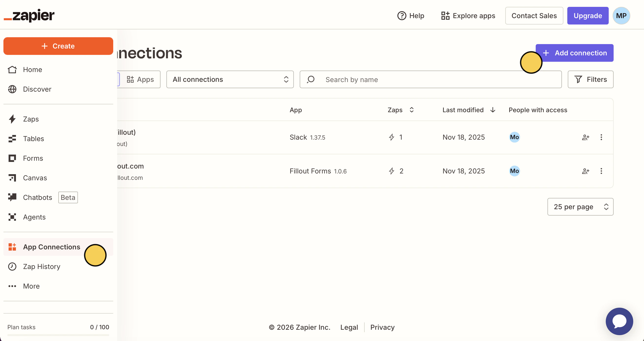
Task: Open three-dot menu for Slack connection row
Action: [x=601, y=137]
